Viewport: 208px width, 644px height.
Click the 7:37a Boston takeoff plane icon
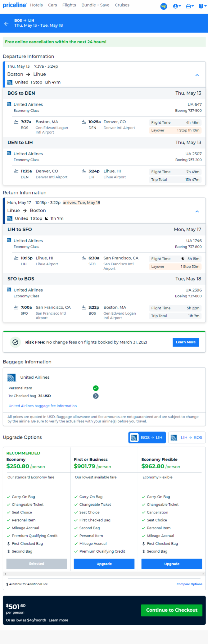coord(16,122)
